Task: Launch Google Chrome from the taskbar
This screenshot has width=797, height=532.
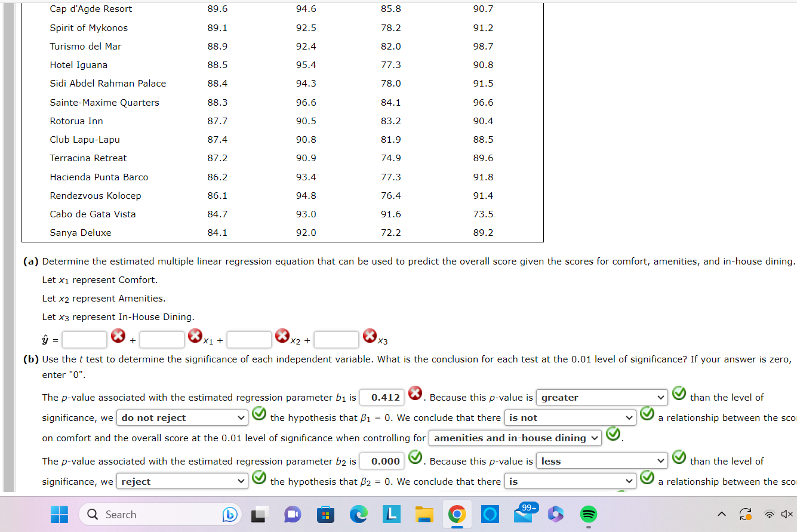Action: [457, 514]
